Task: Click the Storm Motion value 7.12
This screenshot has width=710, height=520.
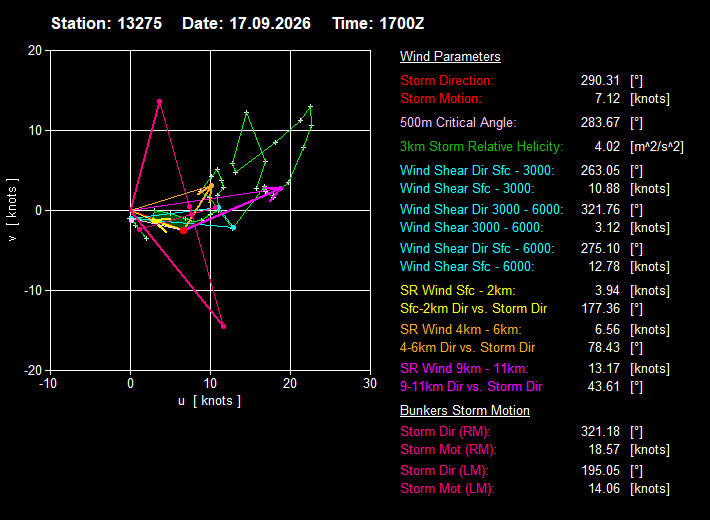Action: 607,99
